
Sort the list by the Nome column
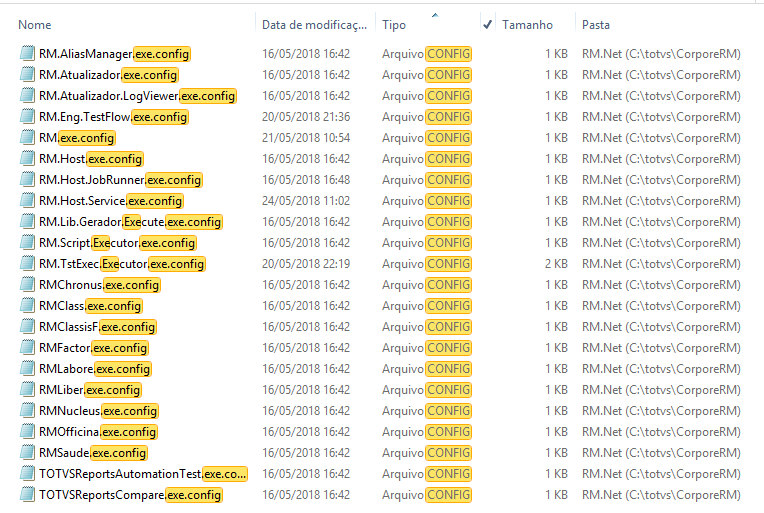[35, 25]
